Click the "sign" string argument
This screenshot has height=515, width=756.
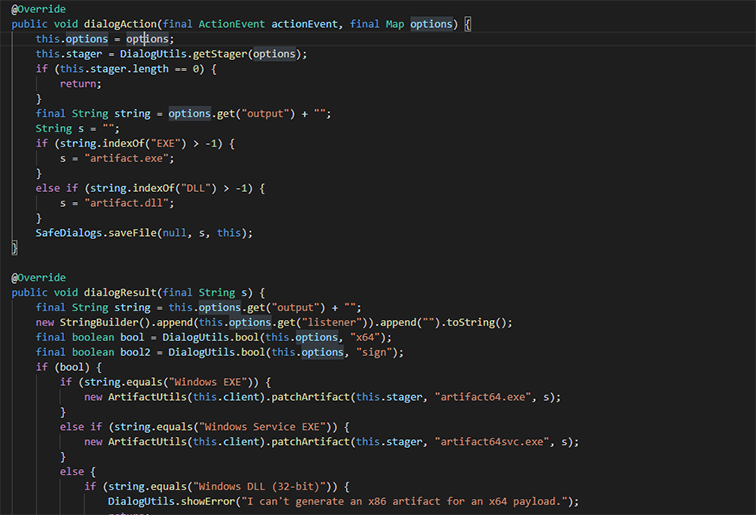(374, 352)
